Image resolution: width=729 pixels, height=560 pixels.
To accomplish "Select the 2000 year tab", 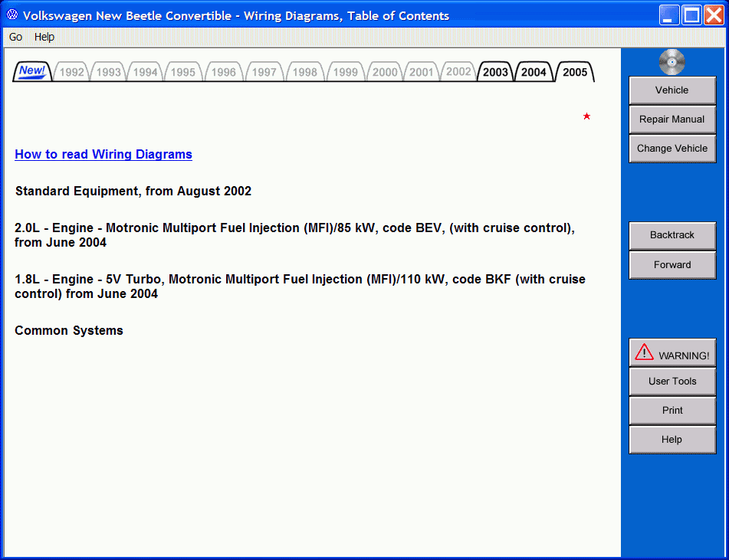I will [x=385, y=72].
